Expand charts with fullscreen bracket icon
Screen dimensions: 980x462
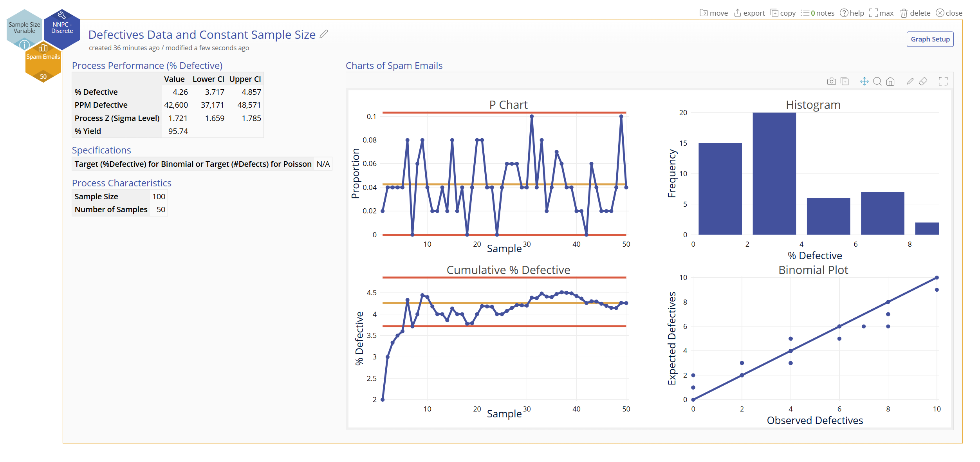(x=943, y=81)
